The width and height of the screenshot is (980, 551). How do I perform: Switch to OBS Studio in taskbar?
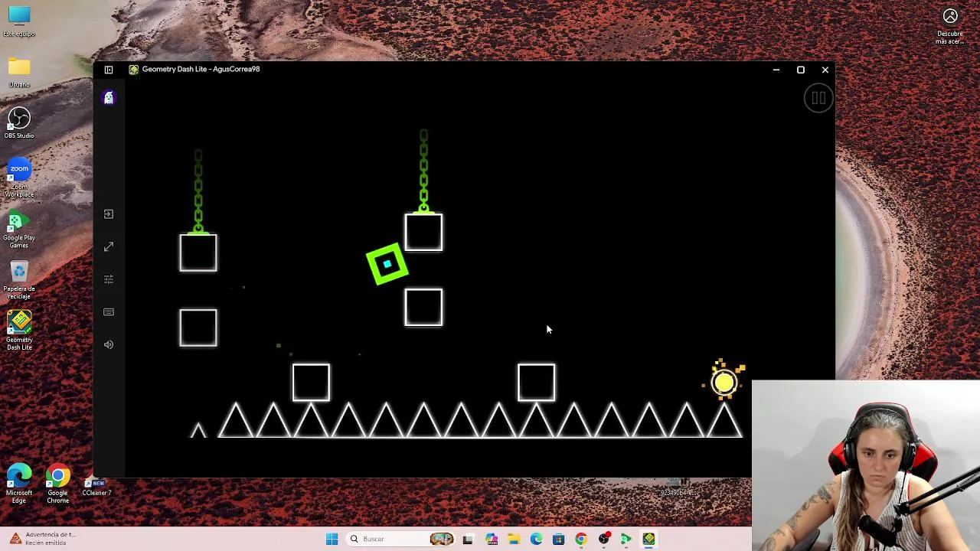point(604,539)
